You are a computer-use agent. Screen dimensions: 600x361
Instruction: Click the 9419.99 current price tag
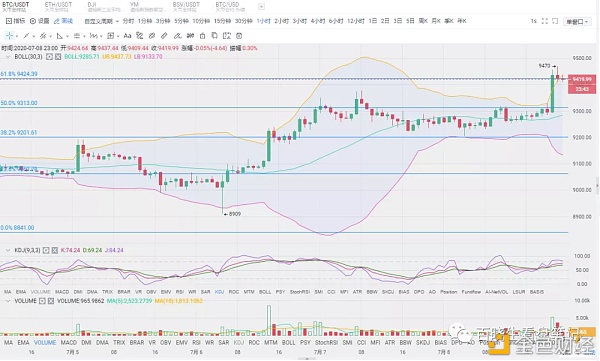(x=582, y=79)
